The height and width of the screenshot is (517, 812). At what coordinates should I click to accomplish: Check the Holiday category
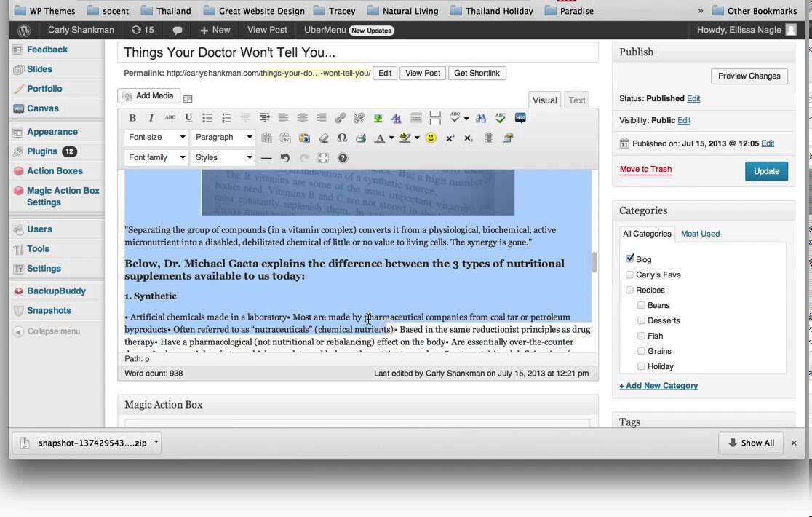tap(641, 366)
